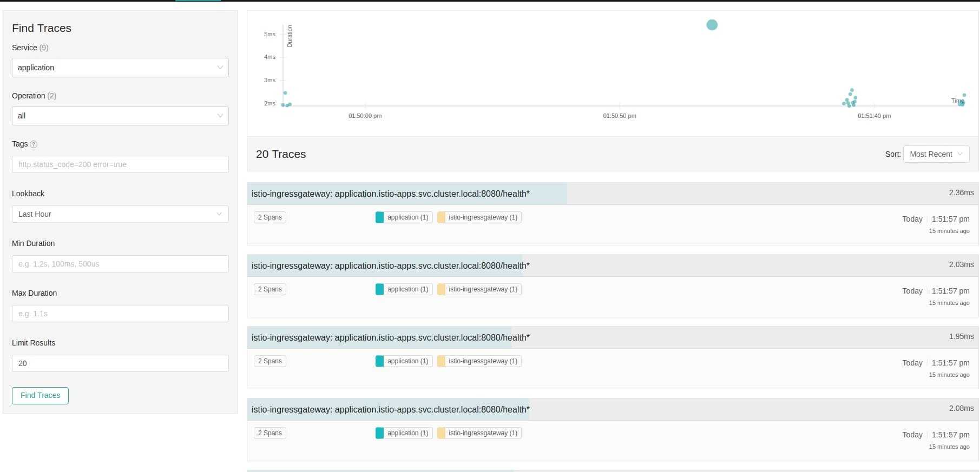980x472 pixels.
Task: Open the Service dropdown showing application
Action: click(x=120, y=68)
